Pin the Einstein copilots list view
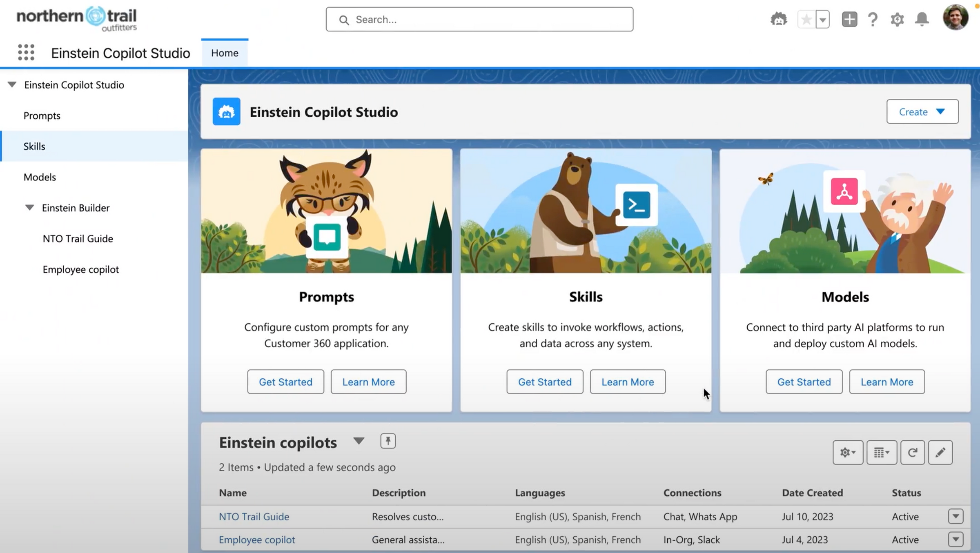980x553 pixels. pyautogui.click(x=388, y=441)
